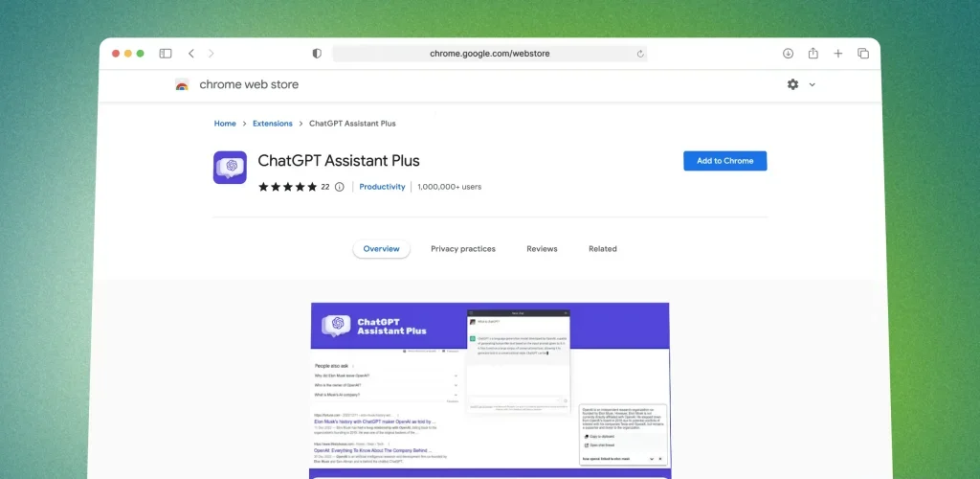Expand the dropdown arrow beside settings gear
The image size is (980, 479).
(x=813, y=84)
